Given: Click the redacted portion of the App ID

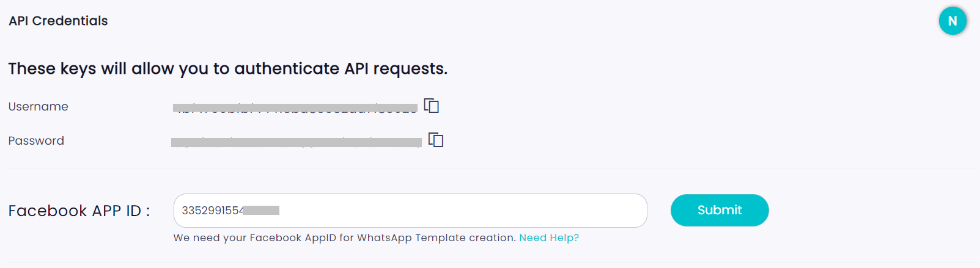Looking at the screenshot, I should (261, 211).
